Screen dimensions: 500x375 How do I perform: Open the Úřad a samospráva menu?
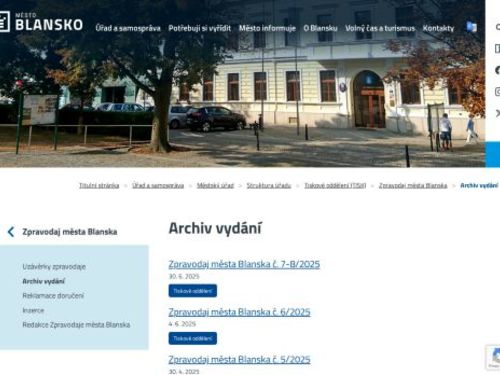(x=128, y=28)
